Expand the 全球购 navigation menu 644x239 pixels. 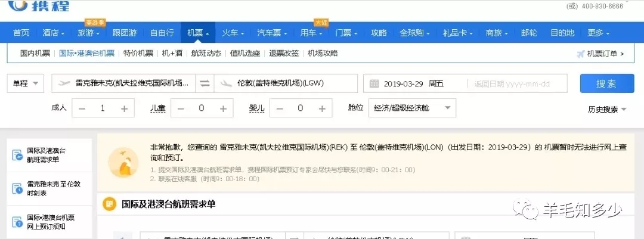(x=415, y=33)
